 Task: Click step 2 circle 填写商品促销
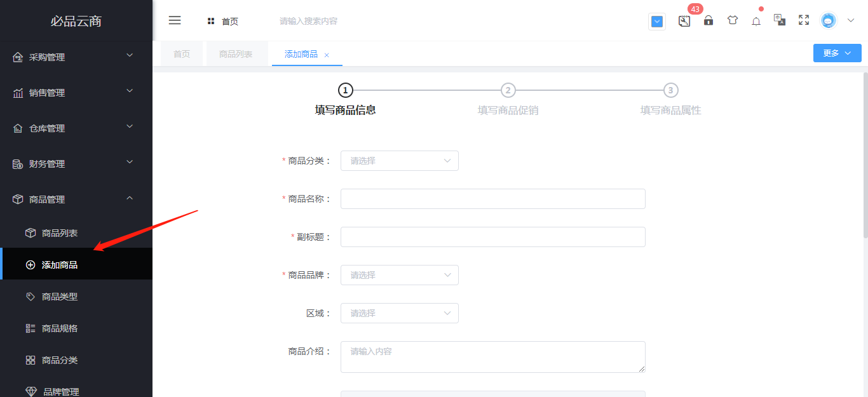(x=508, y=90)
